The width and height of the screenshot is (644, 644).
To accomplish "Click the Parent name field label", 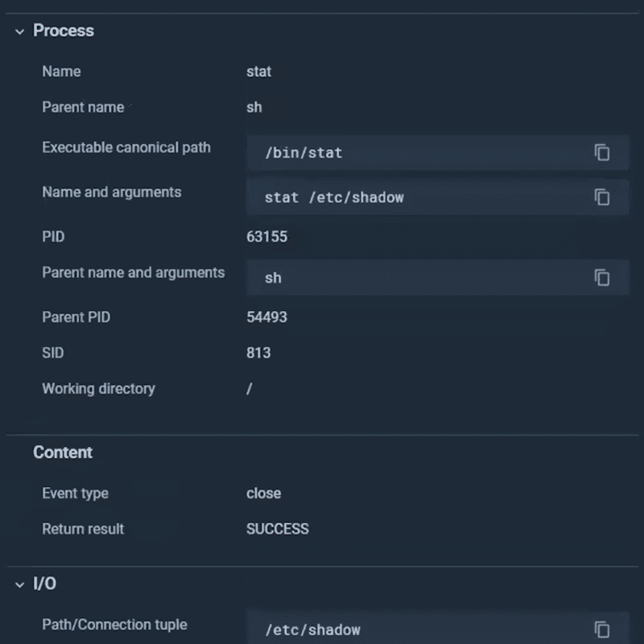I will pos(83,107).
